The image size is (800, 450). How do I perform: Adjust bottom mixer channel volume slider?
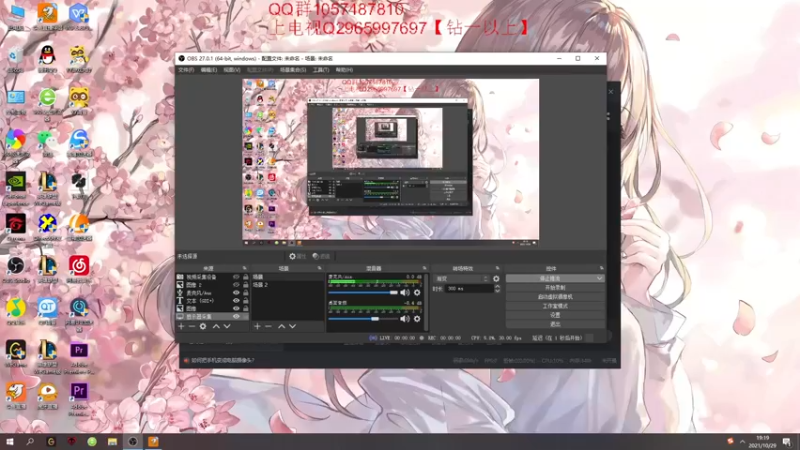coord(363,318)
